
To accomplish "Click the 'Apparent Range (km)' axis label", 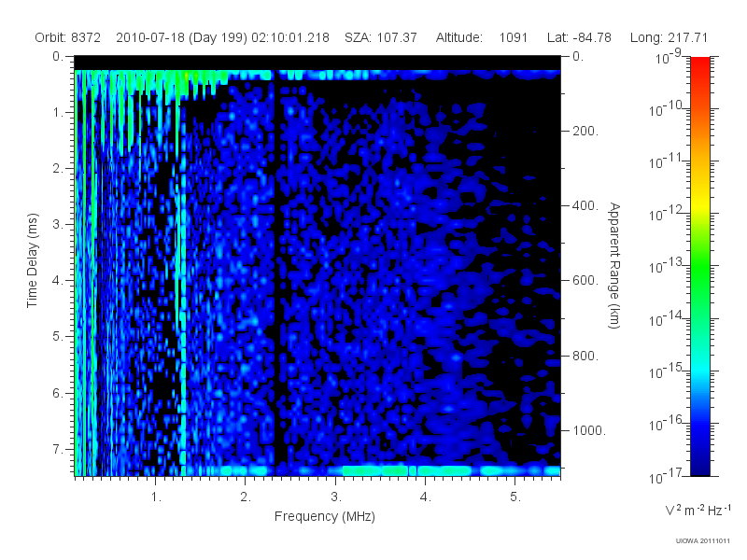I will (x=614, y=266).
